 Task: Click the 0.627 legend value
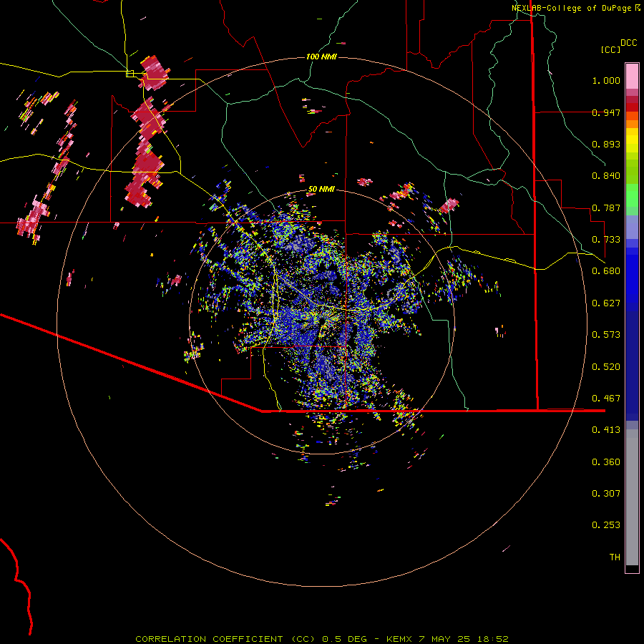click(606, 303)
